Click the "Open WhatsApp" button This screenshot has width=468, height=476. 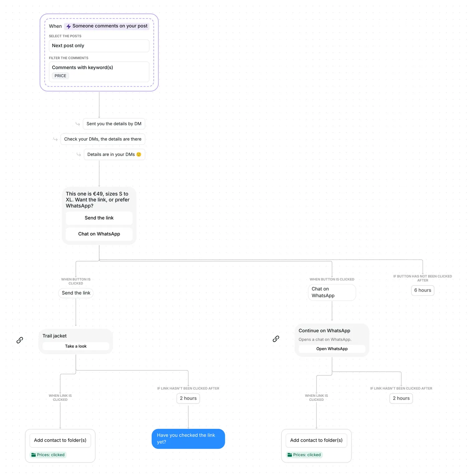[x=332, y=349]
